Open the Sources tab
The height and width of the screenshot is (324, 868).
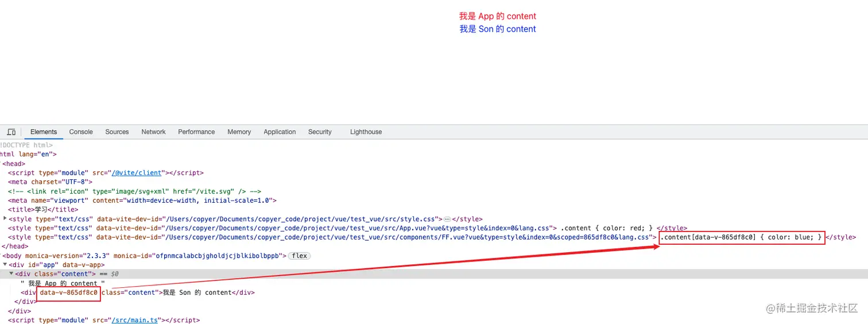click(x=117, y=132)
